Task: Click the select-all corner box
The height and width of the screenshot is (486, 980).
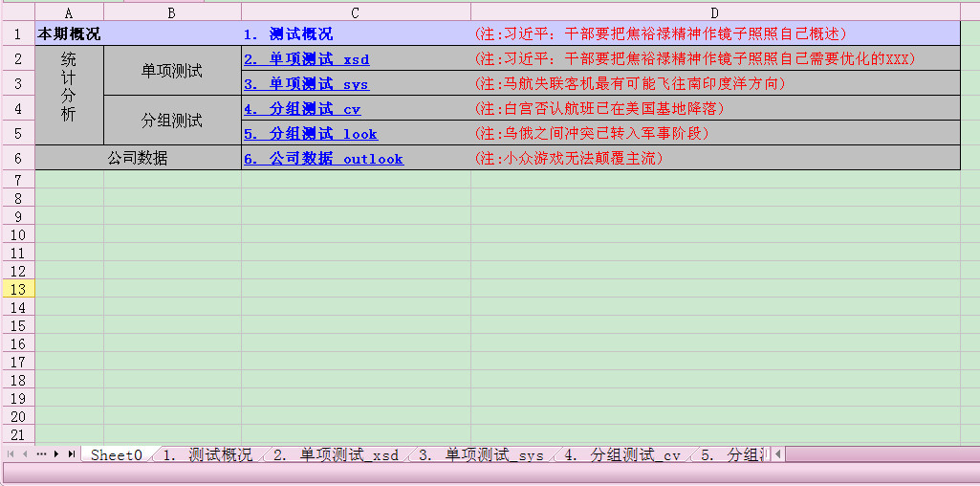Action: click(17, 12)
